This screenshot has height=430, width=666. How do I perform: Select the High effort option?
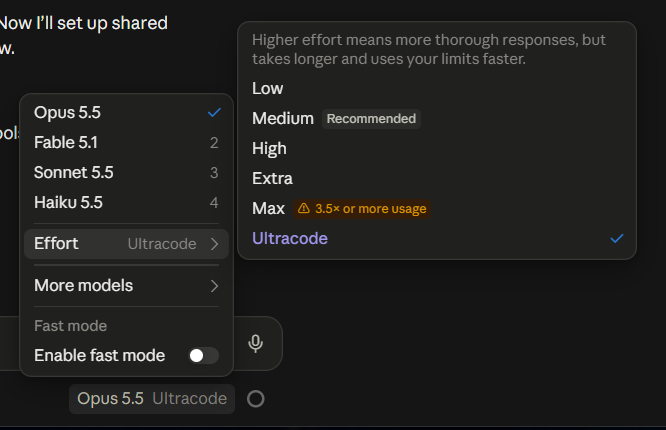click(x=437, y=148)
